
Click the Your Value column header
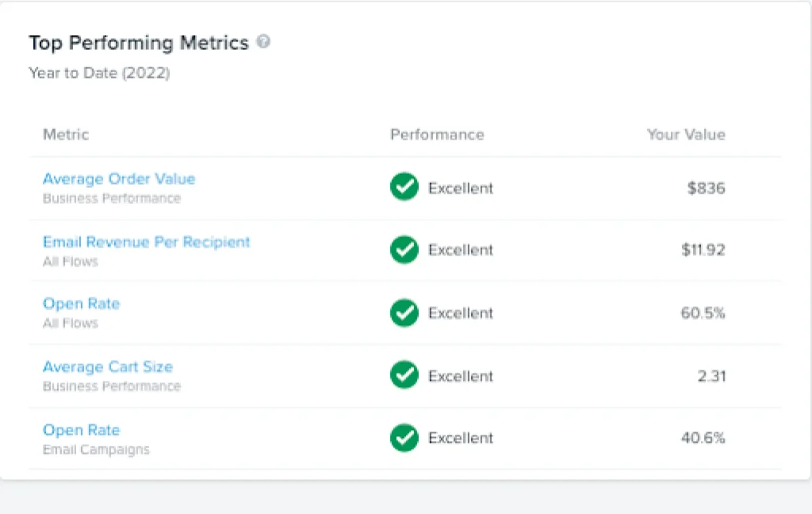686,135
